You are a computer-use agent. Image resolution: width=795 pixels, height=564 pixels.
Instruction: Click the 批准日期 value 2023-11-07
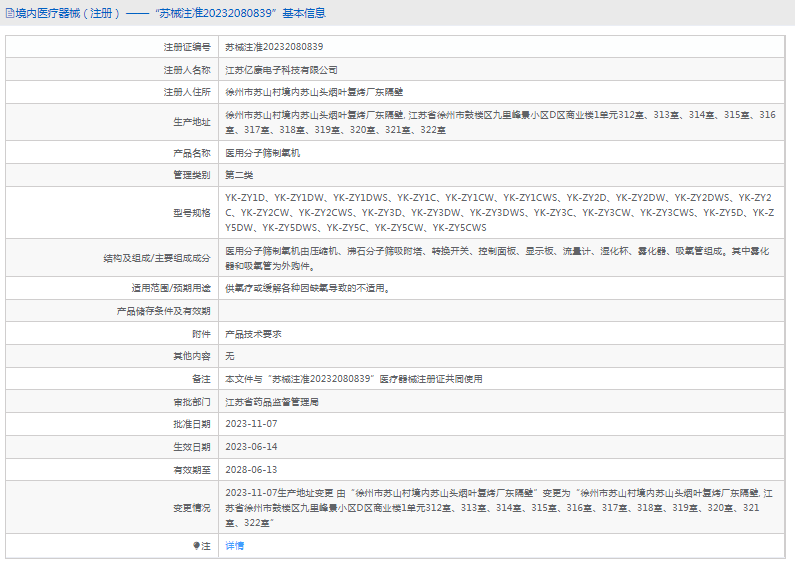pyautogui.click(x=251, y=424)
